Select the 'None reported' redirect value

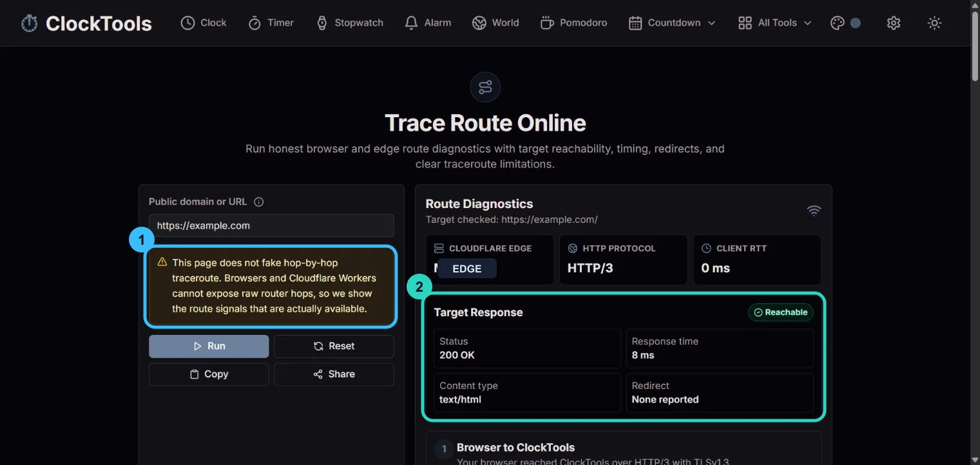click(x=665, y=399)
